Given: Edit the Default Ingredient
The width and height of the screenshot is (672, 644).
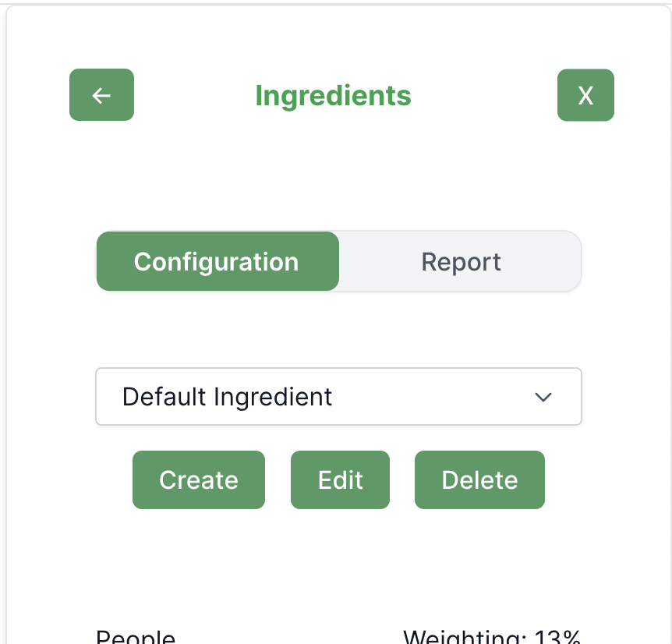Looking at the screenshot, I should pos(340,480).
